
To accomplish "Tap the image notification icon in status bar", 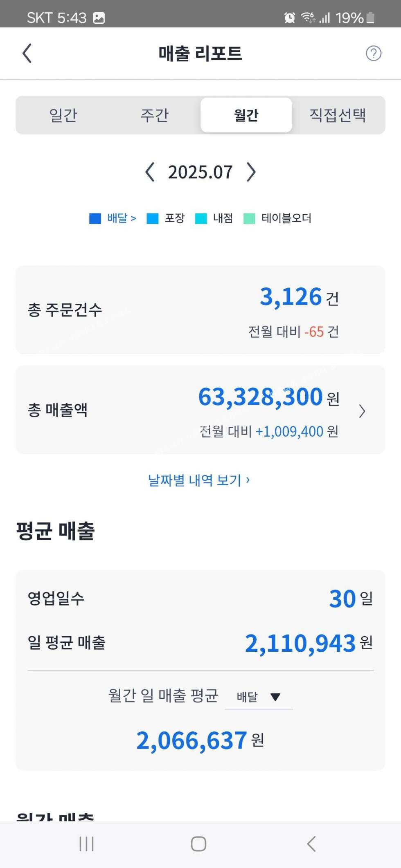I will coord(99,18).
